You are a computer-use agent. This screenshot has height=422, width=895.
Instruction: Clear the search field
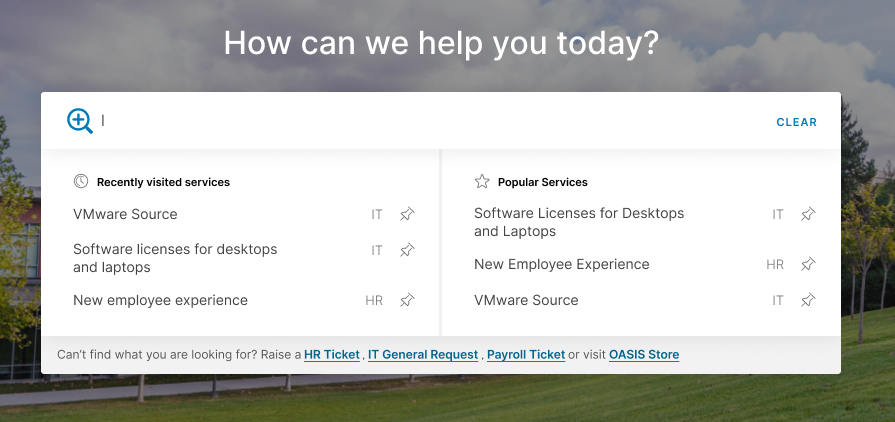click(796, 122)
